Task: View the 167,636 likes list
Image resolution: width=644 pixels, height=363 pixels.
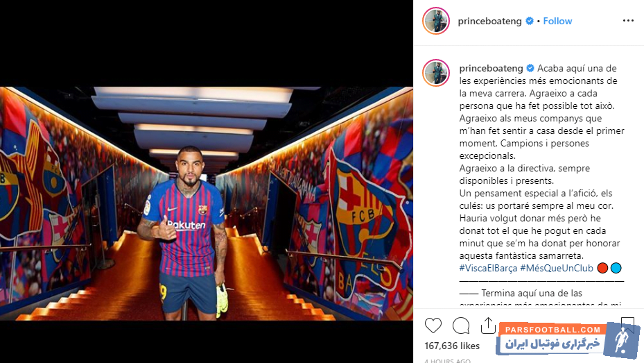Action: pos(452,346)
